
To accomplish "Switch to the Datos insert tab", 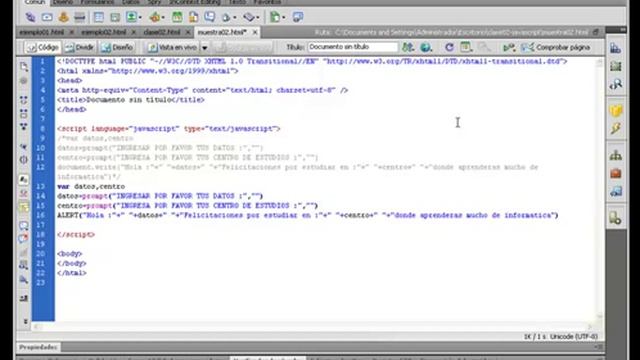I will (x=131, y=2).
